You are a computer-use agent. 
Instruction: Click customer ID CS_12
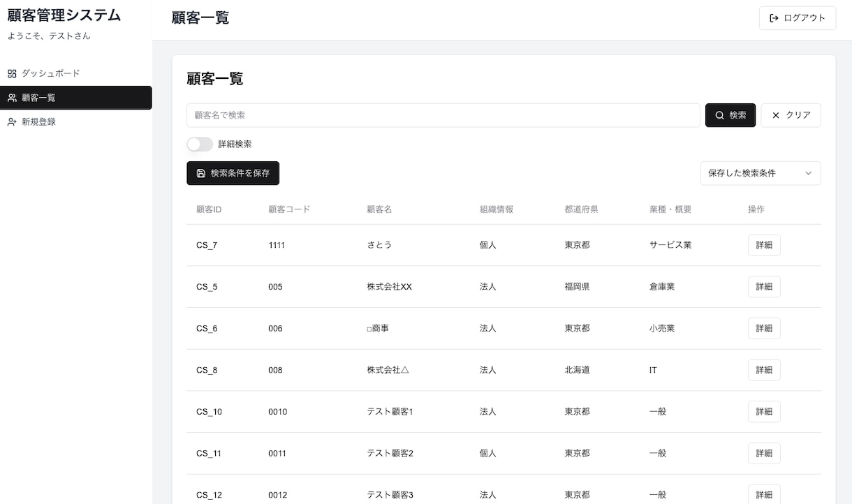click(209, 495)
